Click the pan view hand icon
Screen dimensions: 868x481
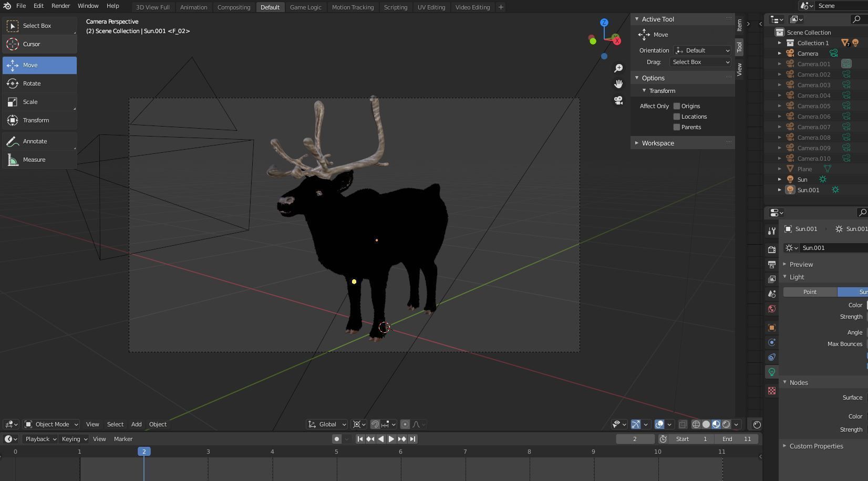618,84
